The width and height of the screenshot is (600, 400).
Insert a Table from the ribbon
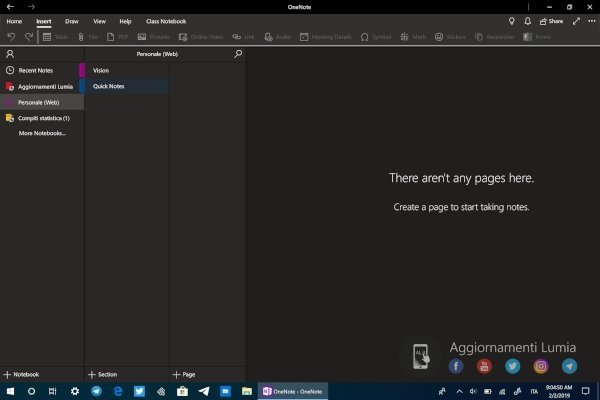click(55, 37)
